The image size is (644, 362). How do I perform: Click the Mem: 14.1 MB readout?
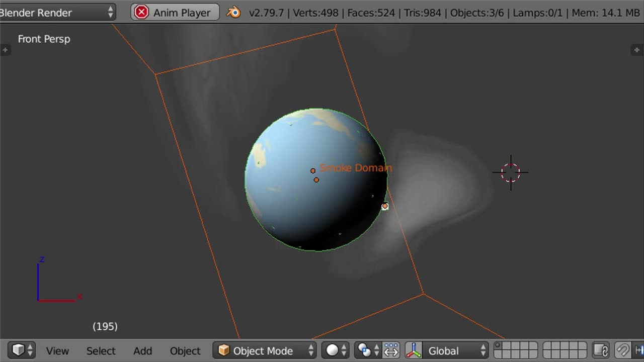[606, 13]
